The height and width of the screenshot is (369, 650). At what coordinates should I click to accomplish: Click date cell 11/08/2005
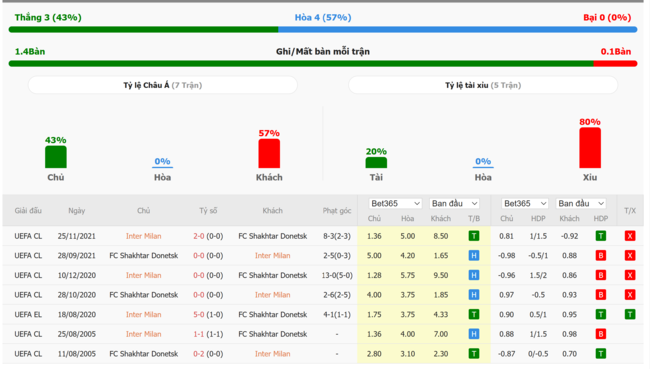click(x=77, y=354)
